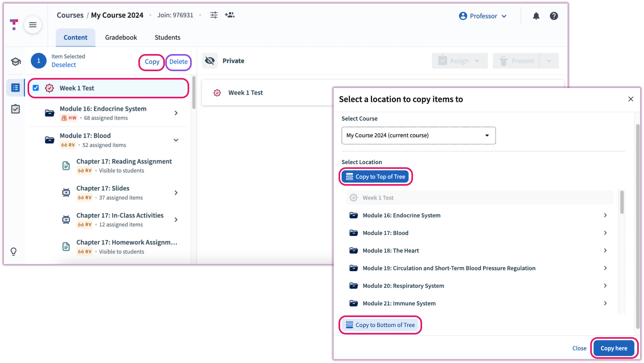Click the Deselect link

click(63, 65)
